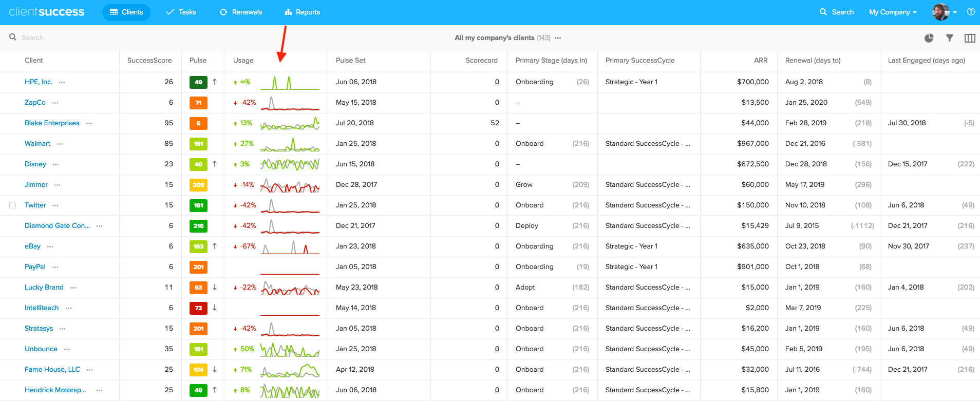
Task: Open more options for PayPal
Action: click(x=55, y=268)
